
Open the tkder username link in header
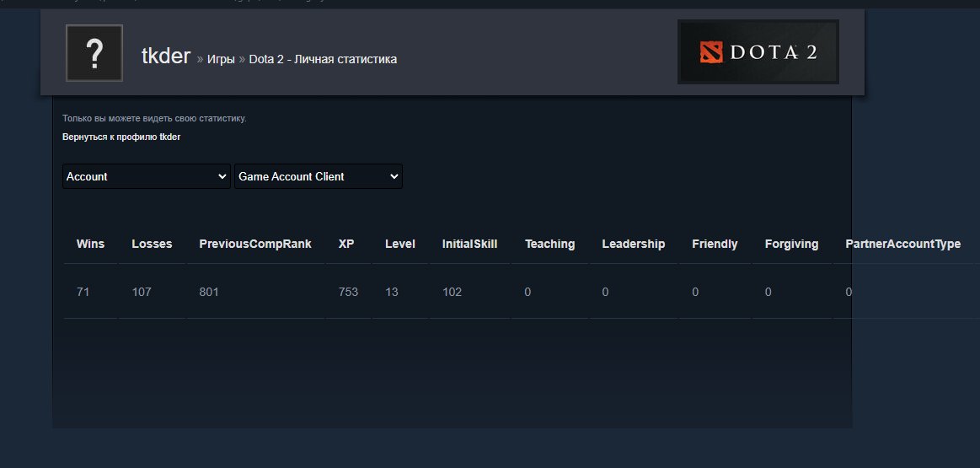166,57
